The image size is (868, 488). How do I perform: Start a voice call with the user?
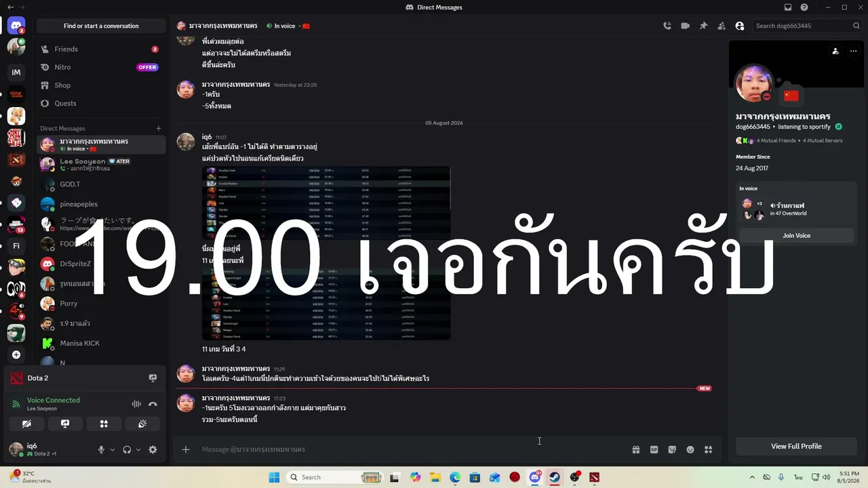coord(667,26)
